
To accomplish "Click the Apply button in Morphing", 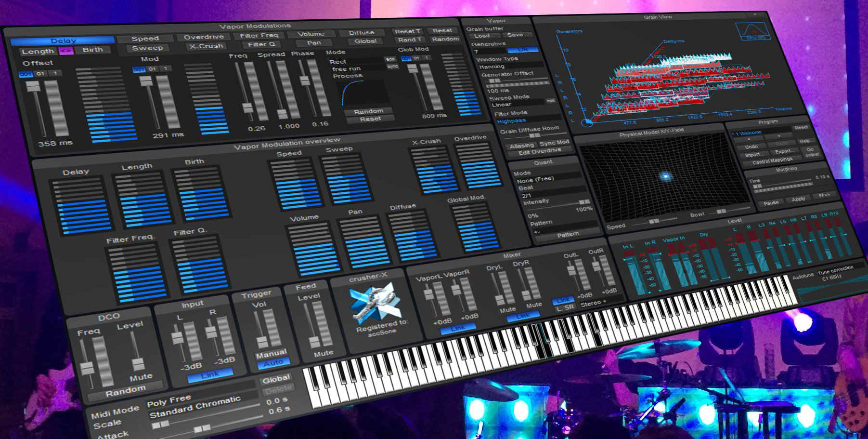I will click(798, 199).
